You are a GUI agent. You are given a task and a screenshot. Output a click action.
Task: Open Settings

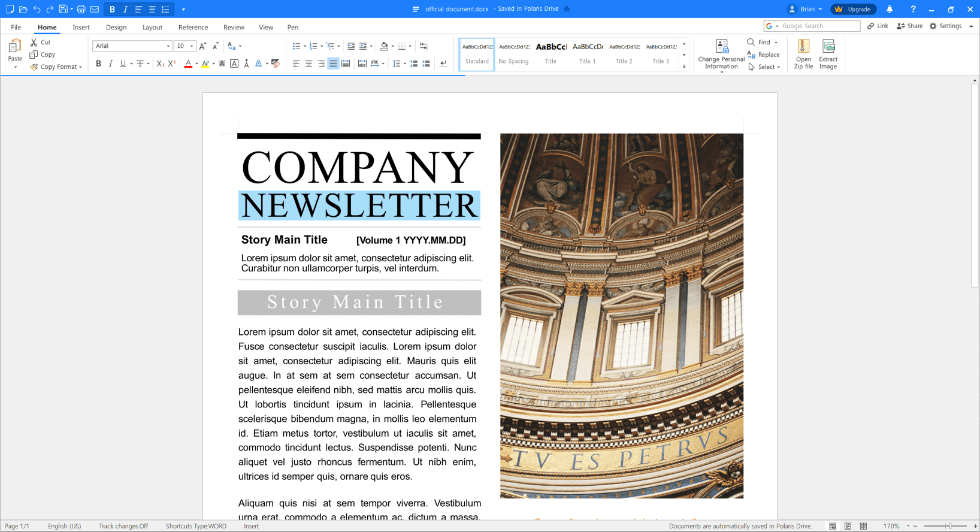tap(945, 26)
